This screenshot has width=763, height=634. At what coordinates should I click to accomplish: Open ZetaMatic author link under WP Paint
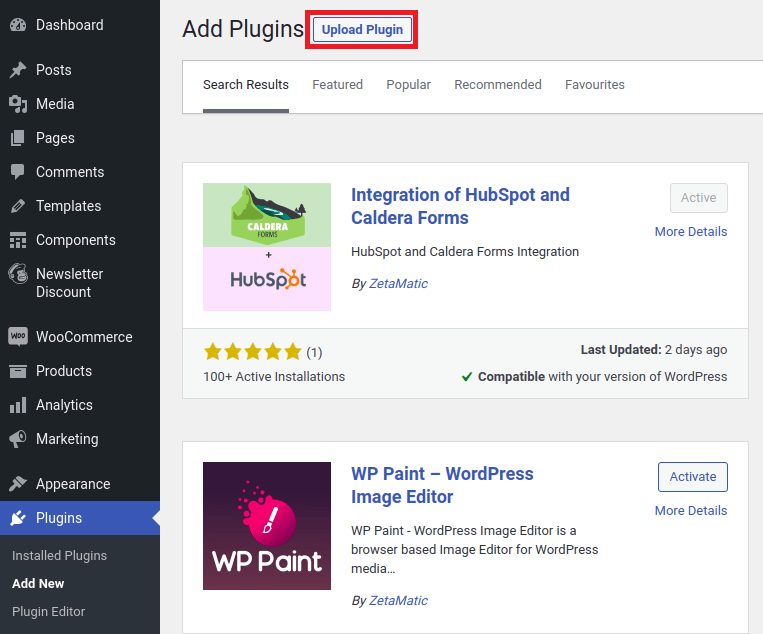click(398, 600)
